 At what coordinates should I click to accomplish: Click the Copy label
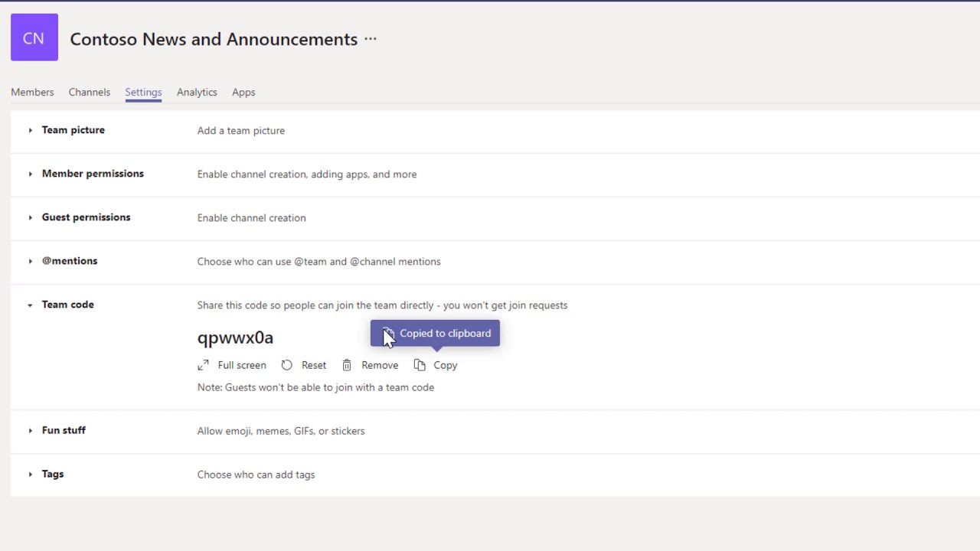446,365
